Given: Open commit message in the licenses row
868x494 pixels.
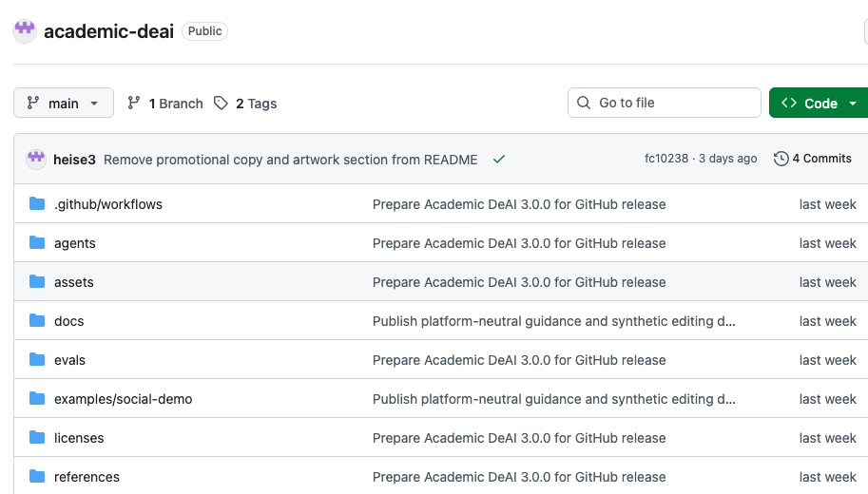Looking at the screenshot, I should (x=519, y=438).
